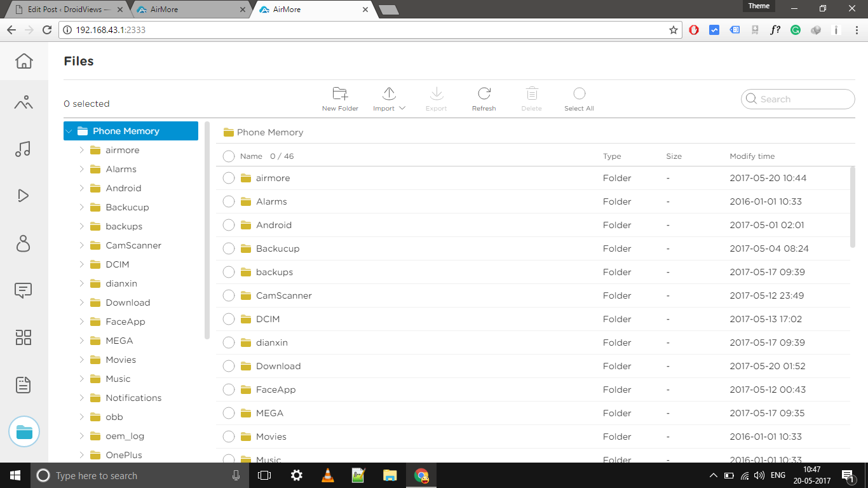Image resolution: width=868 pixels, height=488 pixels.
Task: Click the site information icon in address bar
Action: (67, 30)
